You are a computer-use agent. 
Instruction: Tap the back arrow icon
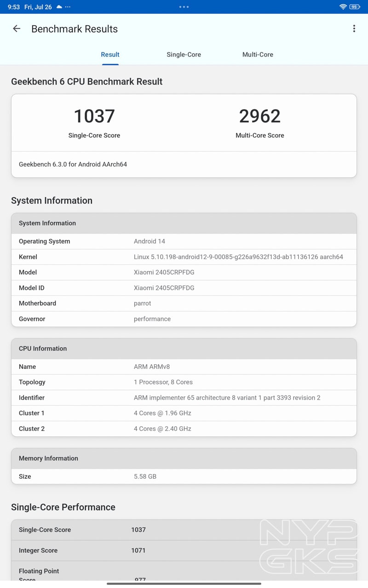tap(17, 29)
